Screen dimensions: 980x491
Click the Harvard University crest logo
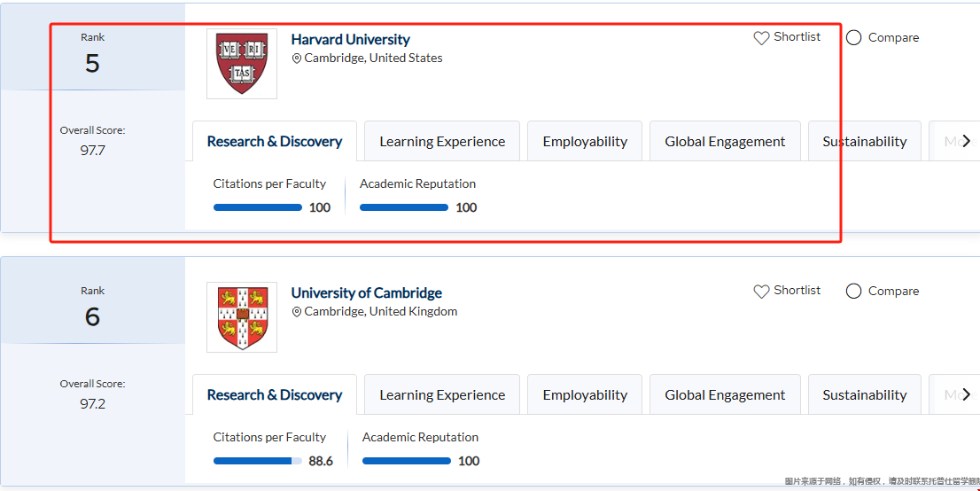pos(241,64)
